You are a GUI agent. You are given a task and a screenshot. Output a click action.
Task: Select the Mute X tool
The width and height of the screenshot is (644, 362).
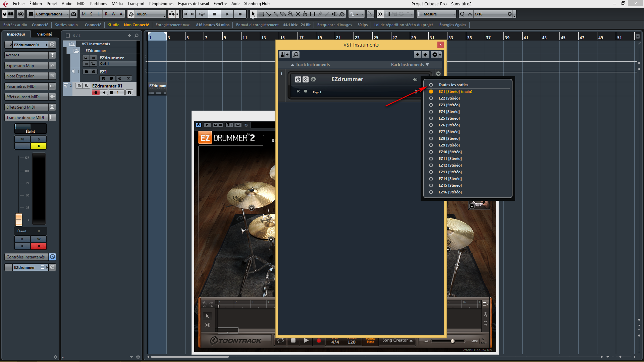298,14
